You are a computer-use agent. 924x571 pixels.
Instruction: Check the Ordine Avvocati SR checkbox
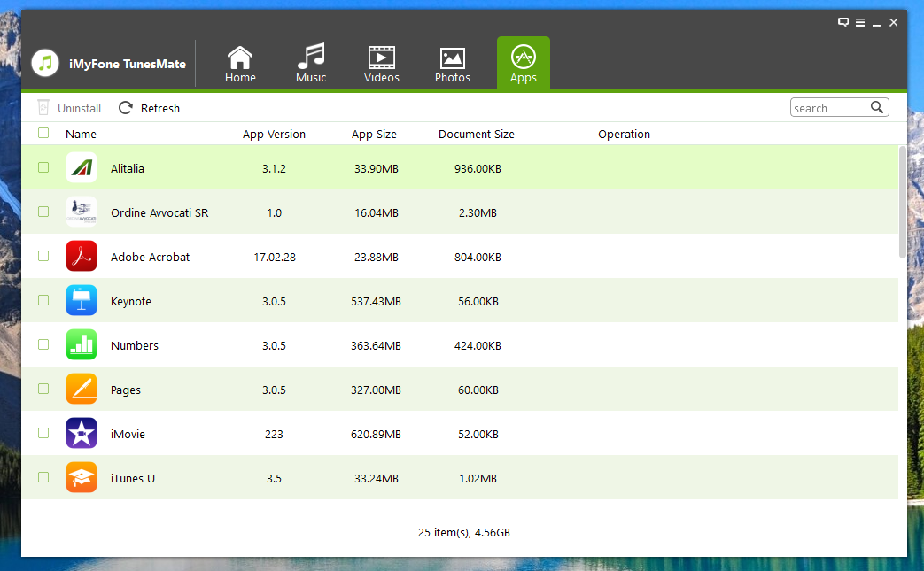[43, 212]
